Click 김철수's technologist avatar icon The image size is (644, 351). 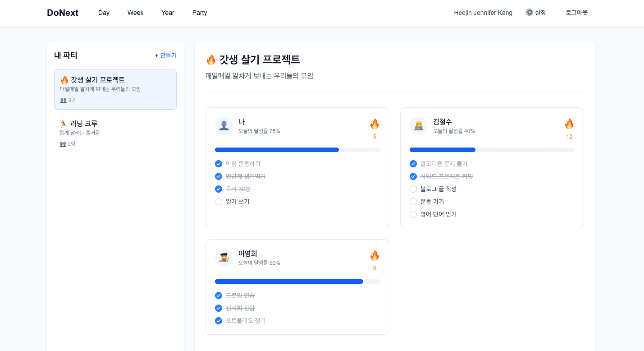point(419,125)
